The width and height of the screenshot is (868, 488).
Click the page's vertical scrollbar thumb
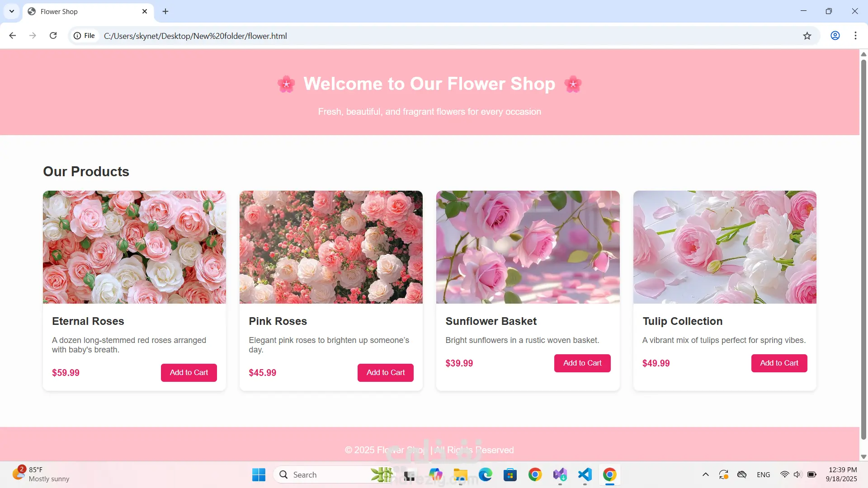point(863,249)
